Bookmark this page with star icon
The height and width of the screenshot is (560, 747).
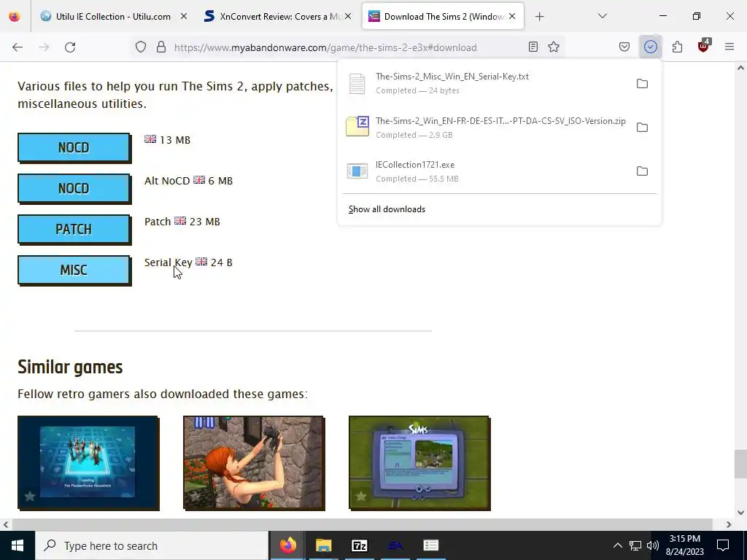554,47
